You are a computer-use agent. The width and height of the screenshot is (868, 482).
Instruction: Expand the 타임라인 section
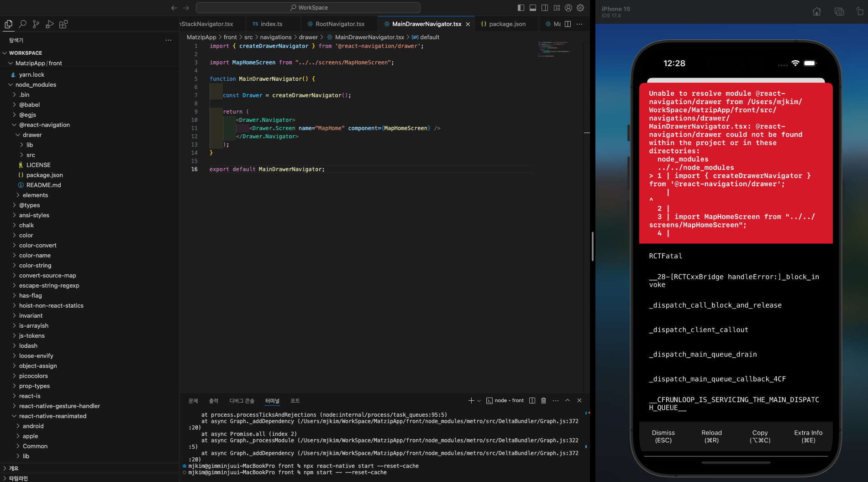89,478
